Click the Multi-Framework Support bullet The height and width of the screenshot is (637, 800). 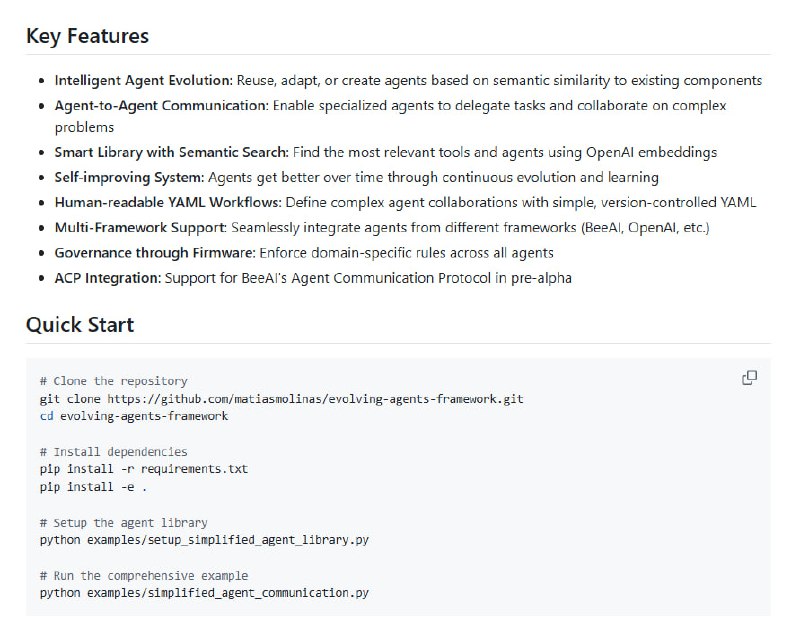pos(142,227)
